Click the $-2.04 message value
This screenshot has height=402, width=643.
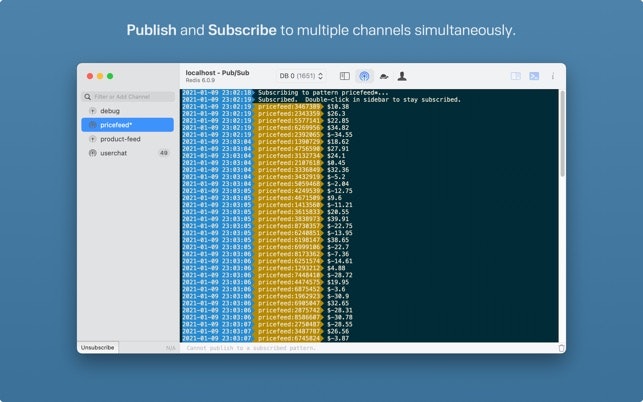click(338, 184)
